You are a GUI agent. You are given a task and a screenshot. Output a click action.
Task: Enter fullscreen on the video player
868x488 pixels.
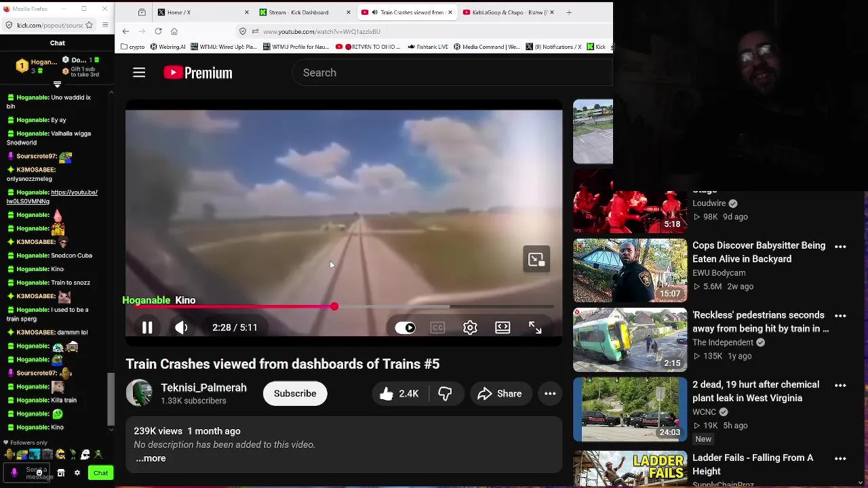535,327
